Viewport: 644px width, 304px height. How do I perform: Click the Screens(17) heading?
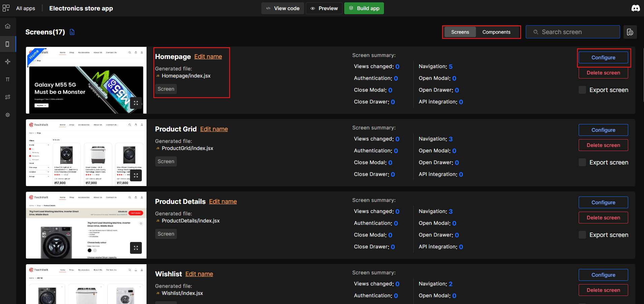45,32
